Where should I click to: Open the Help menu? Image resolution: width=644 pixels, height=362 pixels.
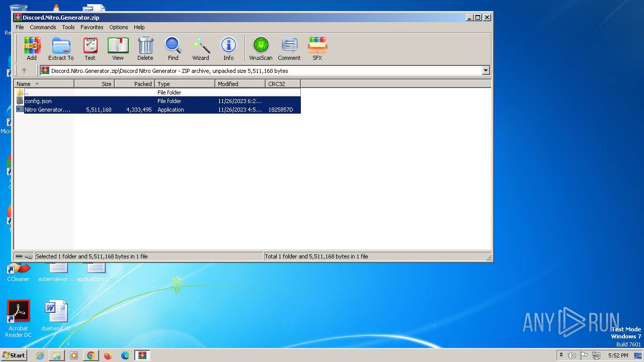pyautogui.click(x=139, y=27)
